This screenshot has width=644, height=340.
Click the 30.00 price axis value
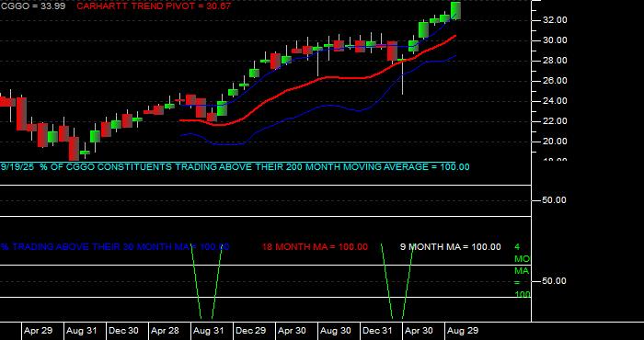coord(555,40)
